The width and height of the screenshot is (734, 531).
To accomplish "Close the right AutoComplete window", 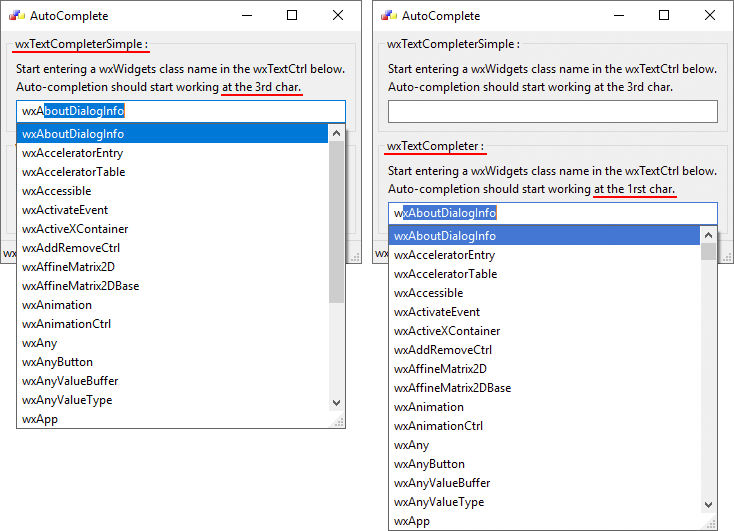I will pyautogui.click(x=710, y=15).
